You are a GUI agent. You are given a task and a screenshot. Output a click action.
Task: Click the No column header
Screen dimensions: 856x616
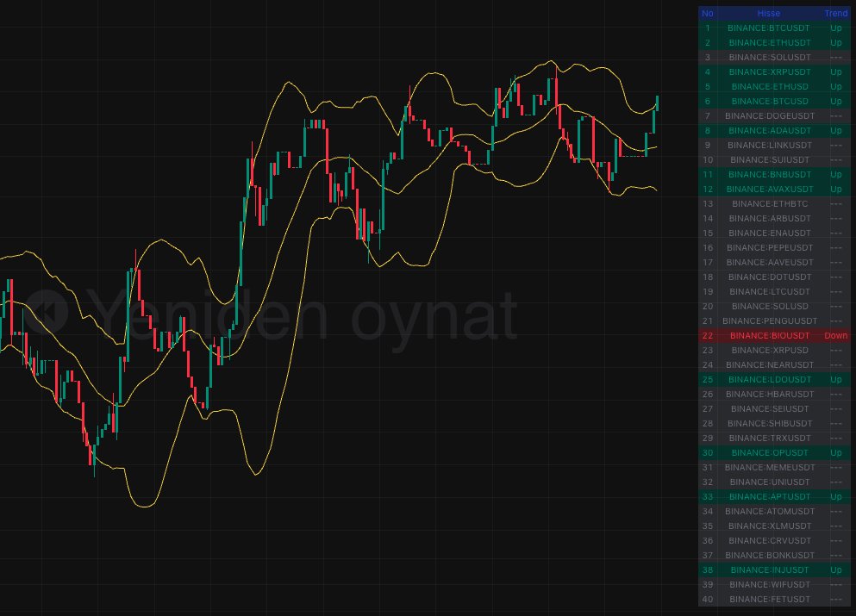point(707,14)
